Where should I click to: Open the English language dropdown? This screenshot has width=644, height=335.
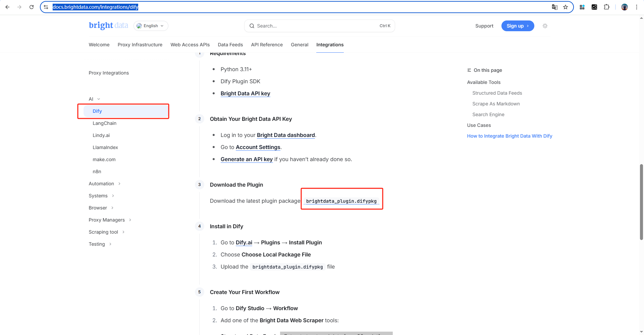click(151, 26)
